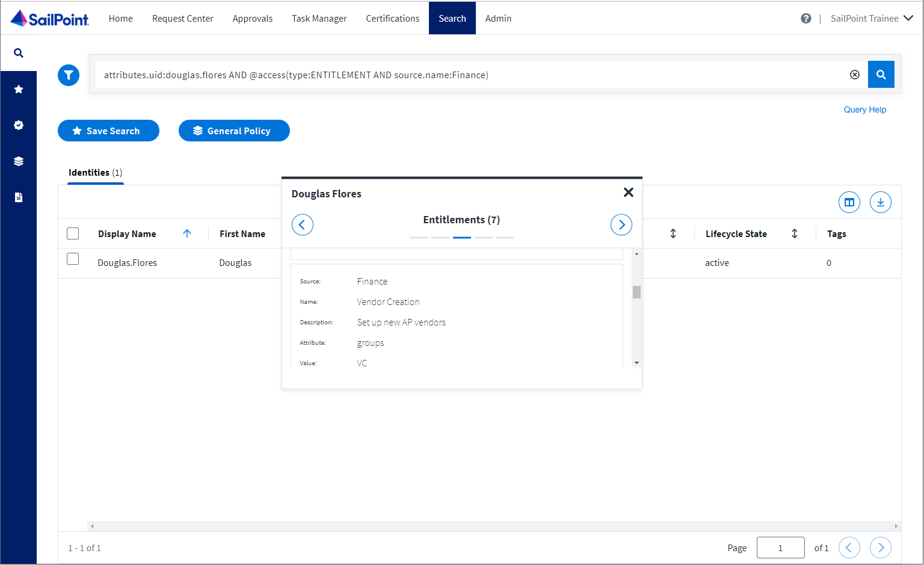Open the help question mark icon
The image size is (924, 565).
[x=806, y=18]
